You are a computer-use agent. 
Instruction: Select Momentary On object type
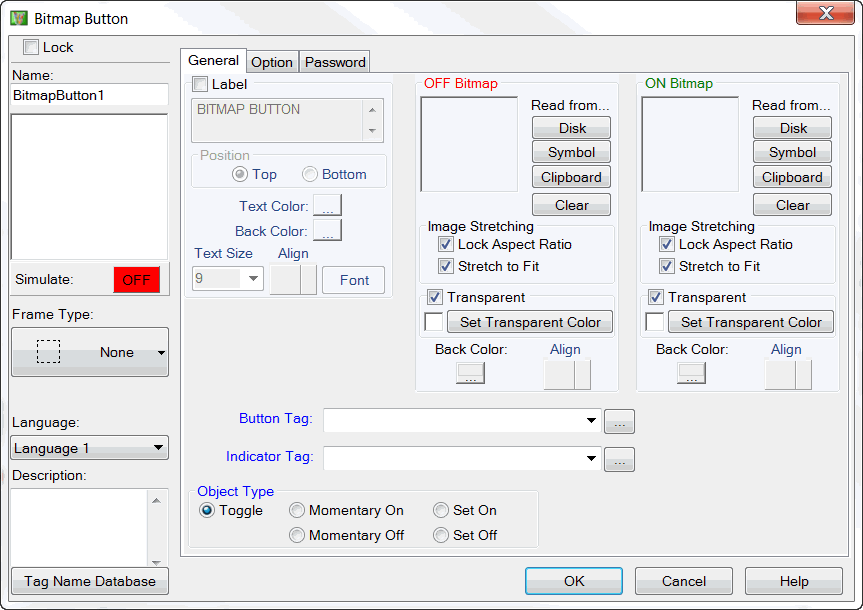(297, 510)
